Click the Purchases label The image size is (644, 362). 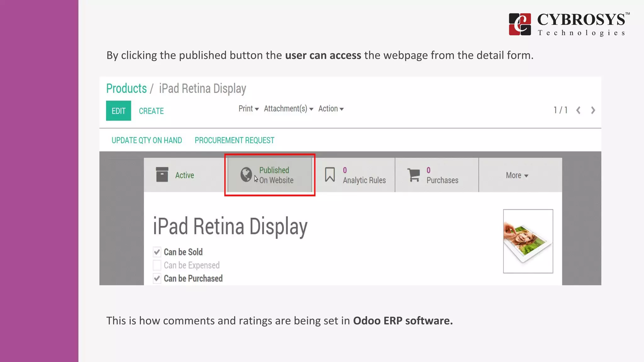(442, 180)
